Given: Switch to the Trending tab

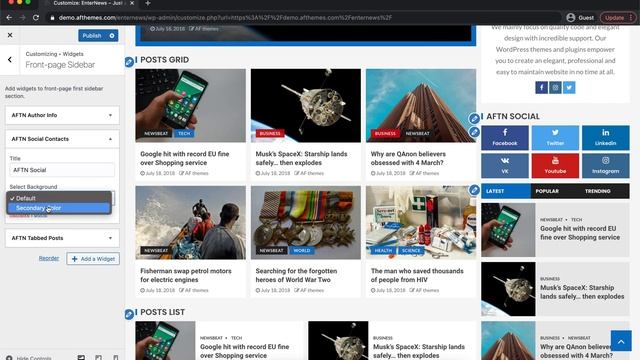Looking at the screenshot, I should pos(598,191).
